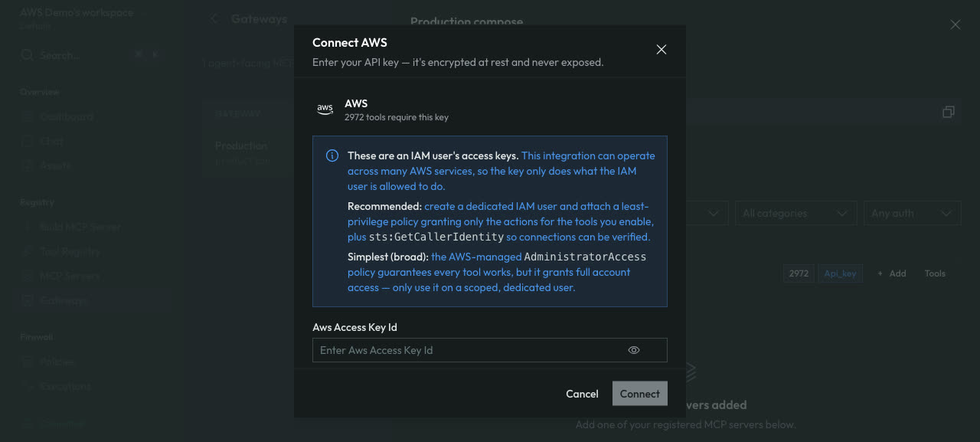Viewport: 980px width, 442px height.
Task: Click the copy icon in the compose panel
Action: [x=948, y=112]
